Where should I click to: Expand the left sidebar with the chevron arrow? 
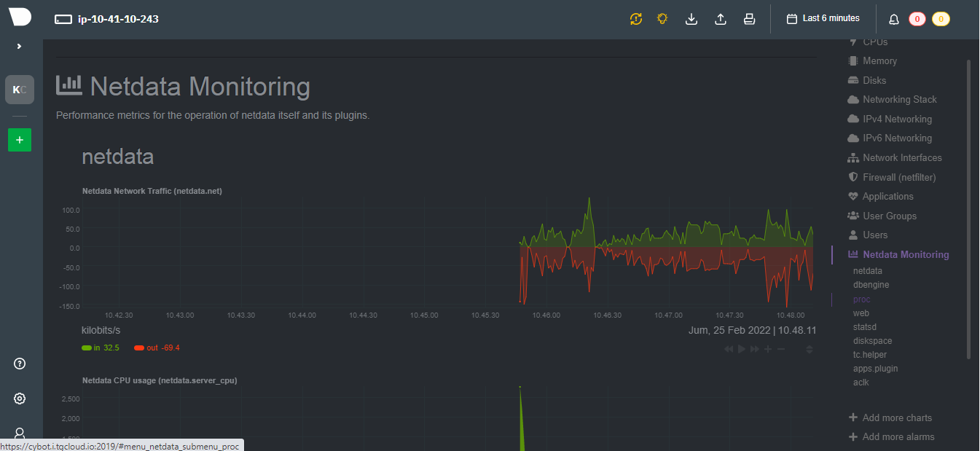point(20,46)
